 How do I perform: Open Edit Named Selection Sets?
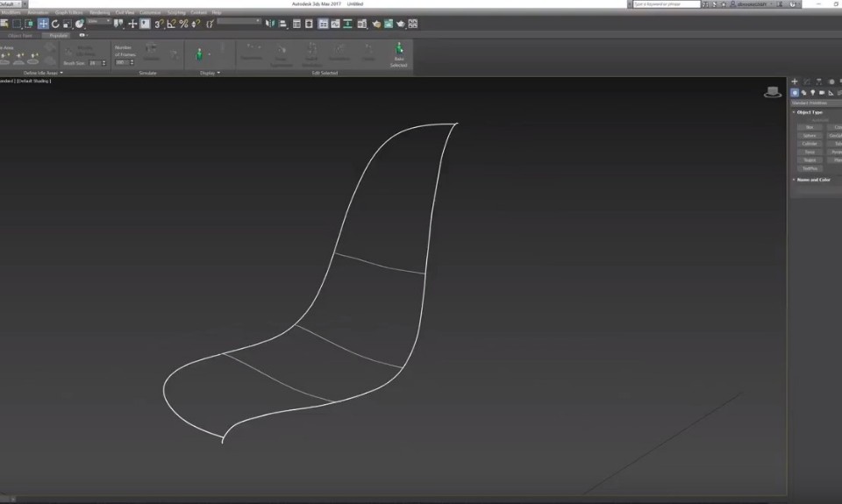click(210, 24)
